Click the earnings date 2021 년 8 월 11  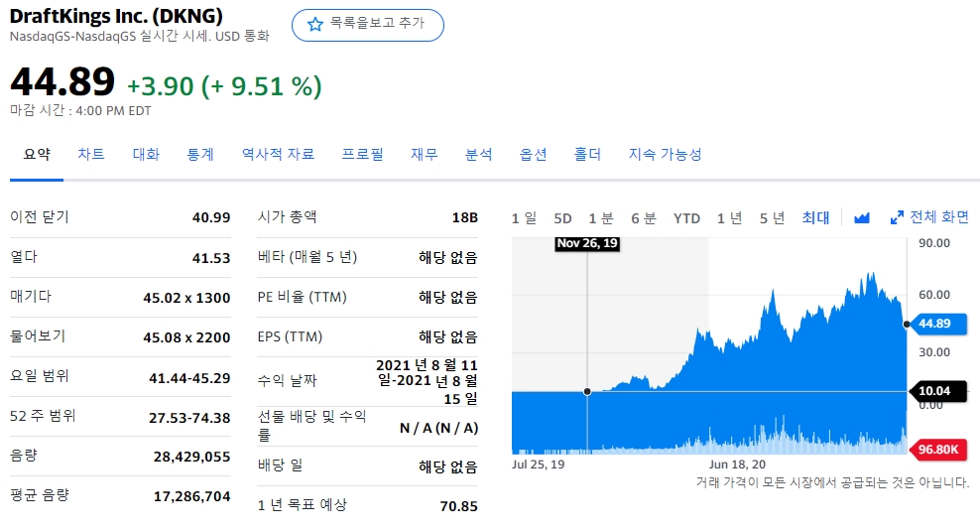coord(427,365)
